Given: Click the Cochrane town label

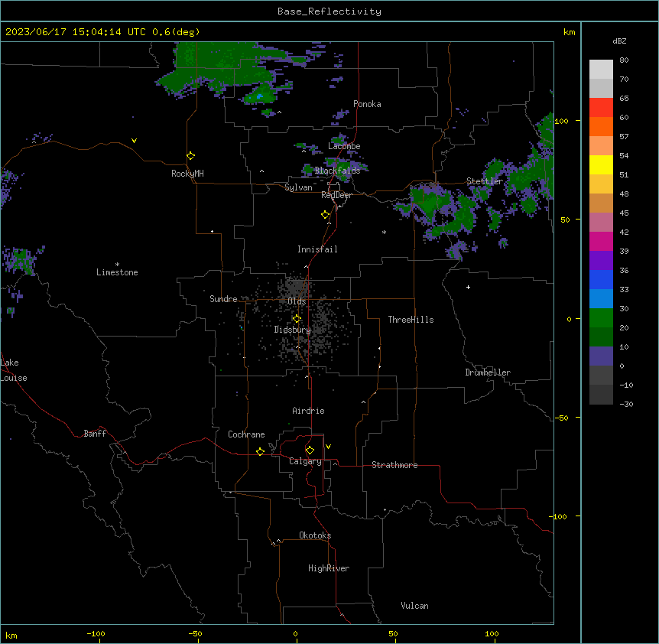Looking at the screenshot, I should pyautogui.click(x=246, y=434).
